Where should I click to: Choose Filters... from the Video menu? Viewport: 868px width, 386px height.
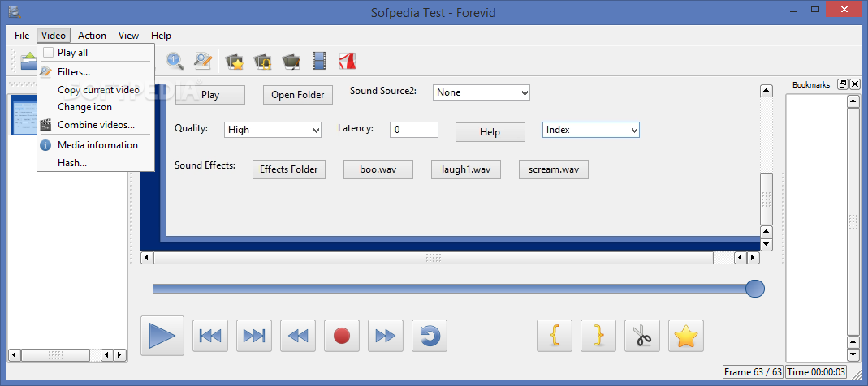96,72
